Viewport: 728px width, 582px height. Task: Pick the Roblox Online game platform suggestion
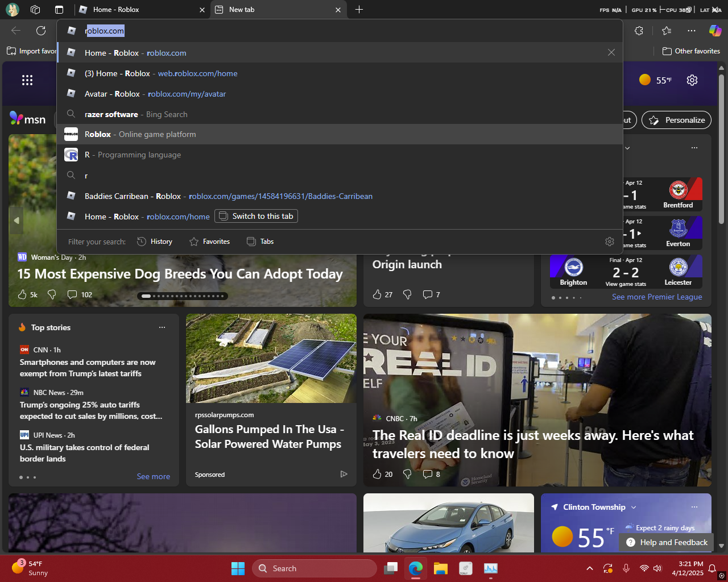pos(340,134)
